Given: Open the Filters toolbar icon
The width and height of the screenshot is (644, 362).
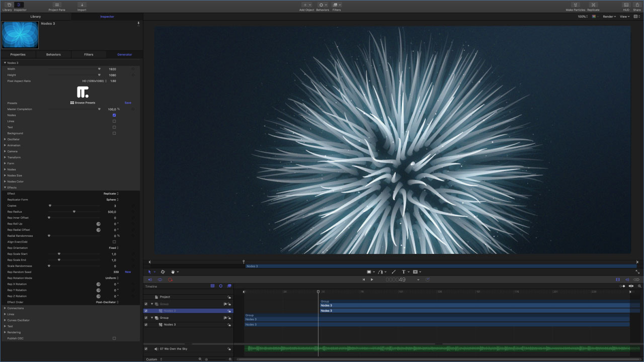Looking at the screenshot, I should pyautogui.click(x=337, y=5).
